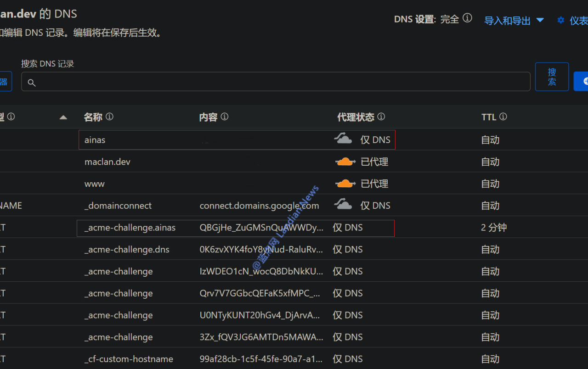Click 自动 TTL in _domainconnect row
Screen dimensions: 588x369
490,206
